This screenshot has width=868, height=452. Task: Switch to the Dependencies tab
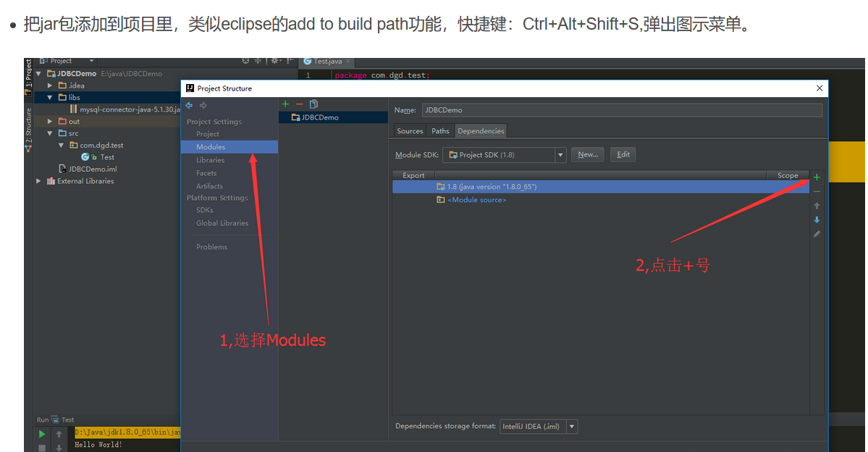point(481,131)
